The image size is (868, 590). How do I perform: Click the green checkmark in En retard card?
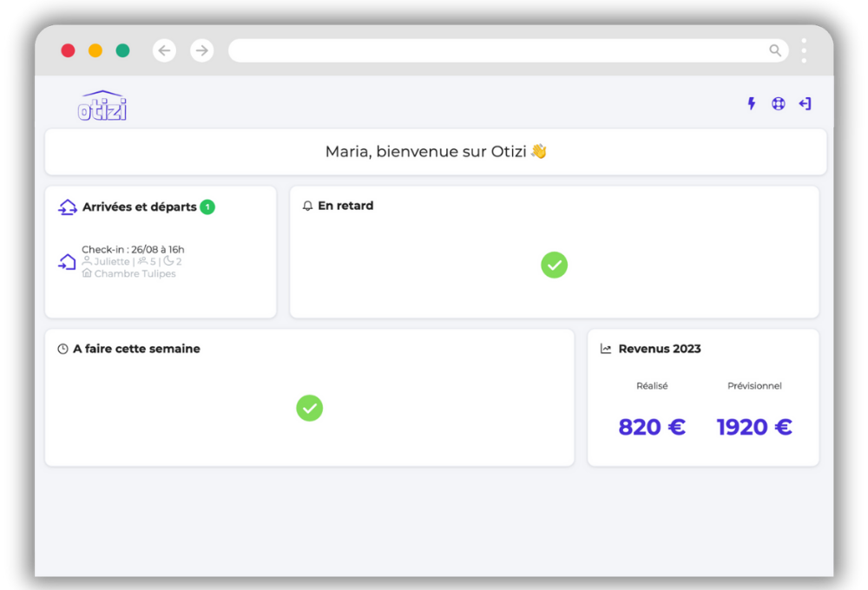554,265
